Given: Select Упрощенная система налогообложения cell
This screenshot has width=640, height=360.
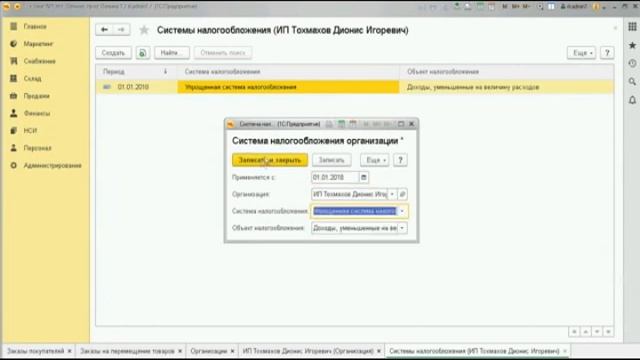Looking at the screenshot, I should 288,87.
